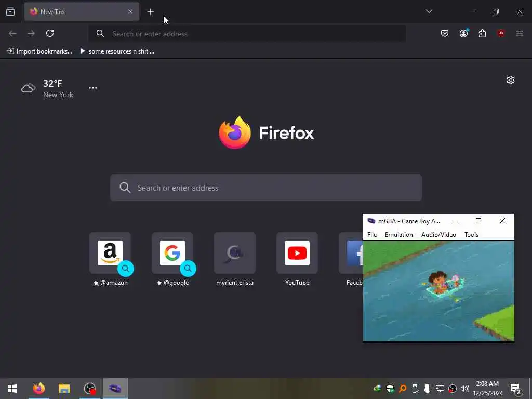Open the Firefox hamburger application menu
Screen dimensions: 532x399
click(x=520, y=33)
